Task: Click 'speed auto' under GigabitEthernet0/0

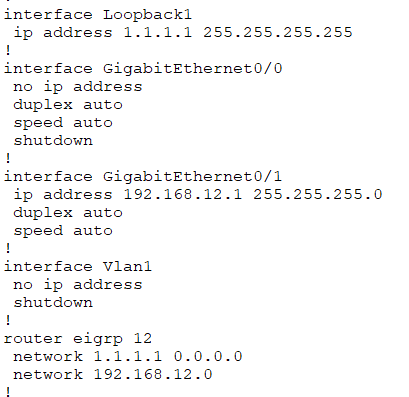Action: 63,123
